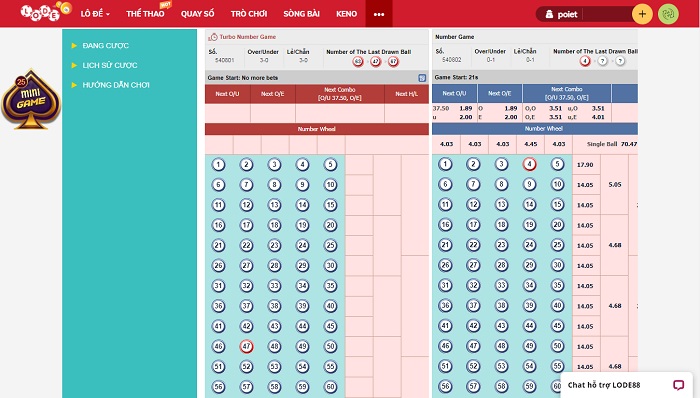The height and width of the screenshot is (398, 700).
Task: Open the KENO menu item
Action: coord(346,14)
